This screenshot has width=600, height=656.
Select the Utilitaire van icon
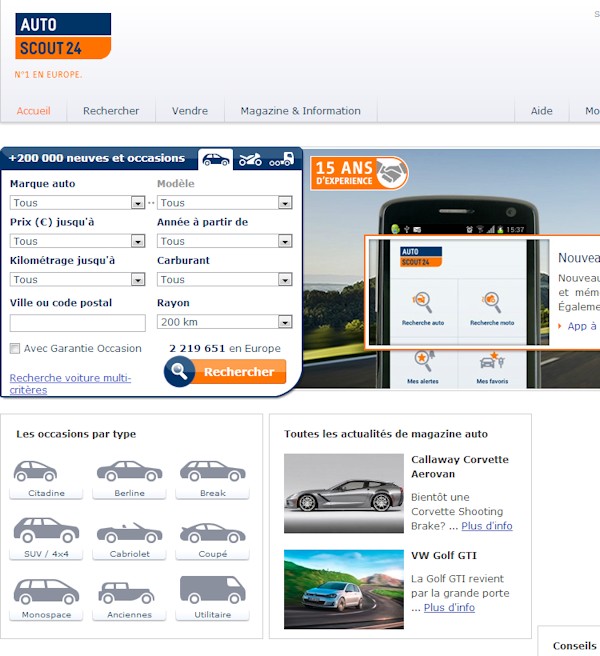click(213, 592)
